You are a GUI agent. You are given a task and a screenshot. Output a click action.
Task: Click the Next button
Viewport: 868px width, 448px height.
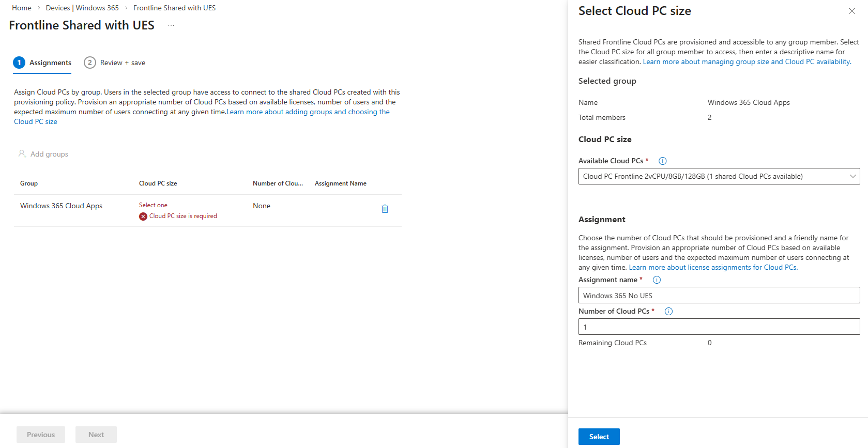[x=96, y=435]
